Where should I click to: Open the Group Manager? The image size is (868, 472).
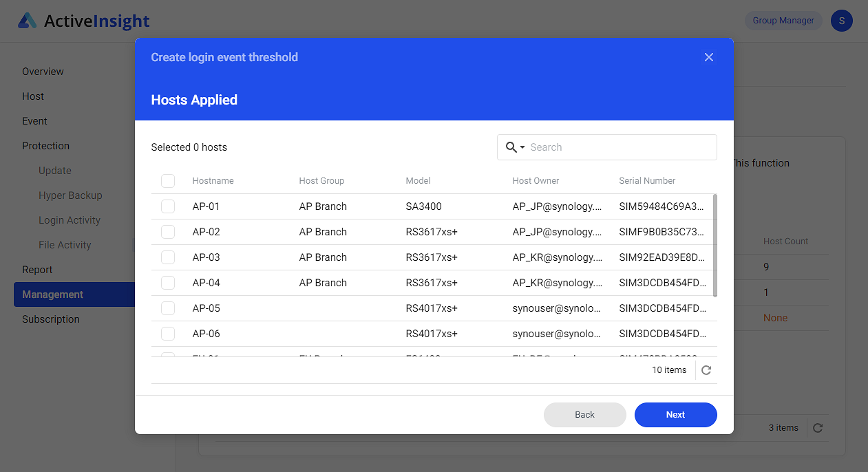(x=783, y=20)
